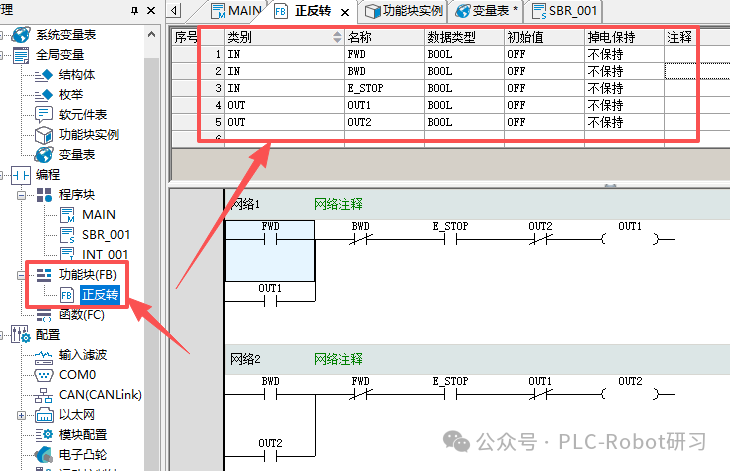Click the 功能块实例 cube icon in the tree

(x=44, y=135)
